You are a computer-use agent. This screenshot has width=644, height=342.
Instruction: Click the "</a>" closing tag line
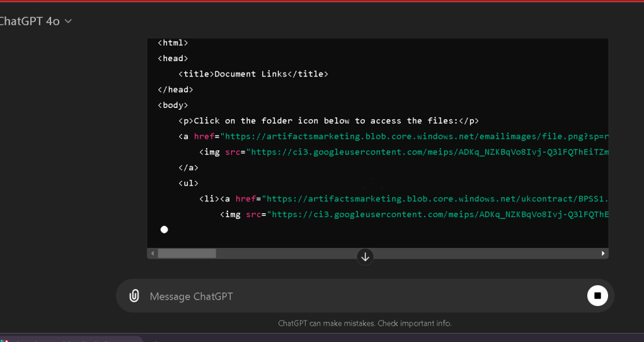[188, 168]
